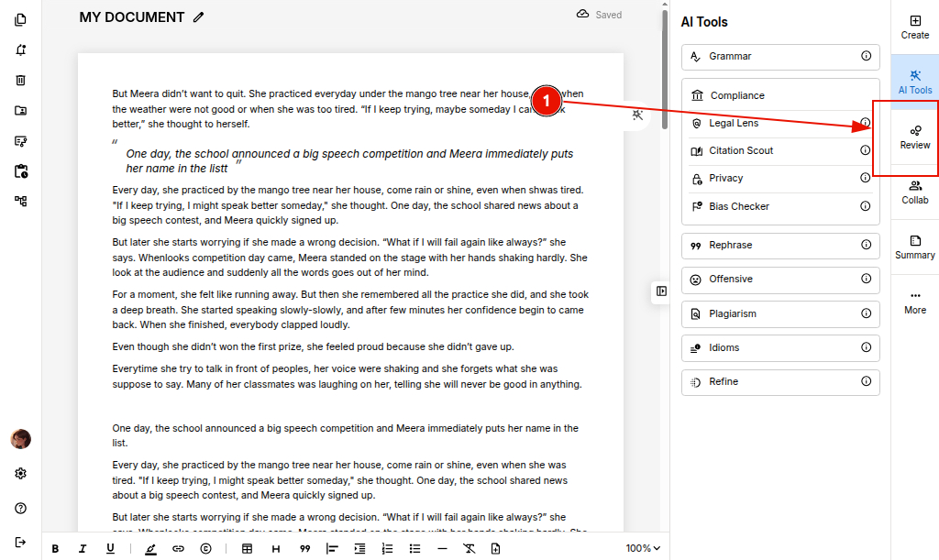Expand the More options in right sidebar

tap(914, 302)
